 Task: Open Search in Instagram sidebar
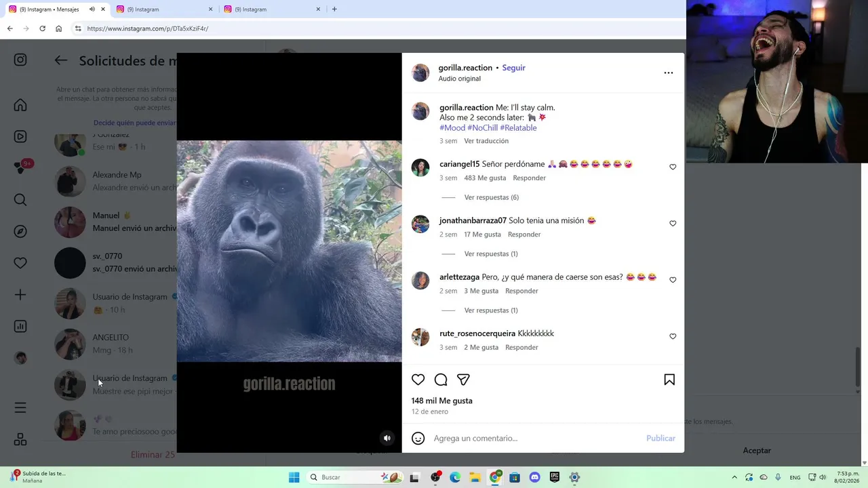pyautogui.click(x=20, y=200)
